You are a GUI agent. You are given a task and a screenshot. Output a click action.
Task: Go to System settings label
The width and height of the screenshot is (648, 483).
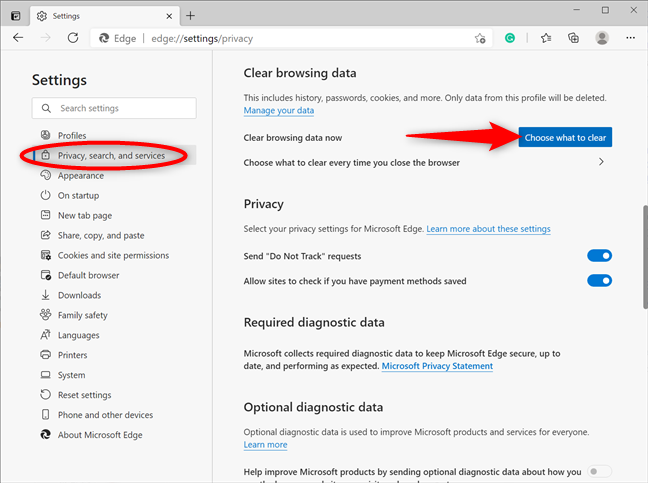[71, 375]
